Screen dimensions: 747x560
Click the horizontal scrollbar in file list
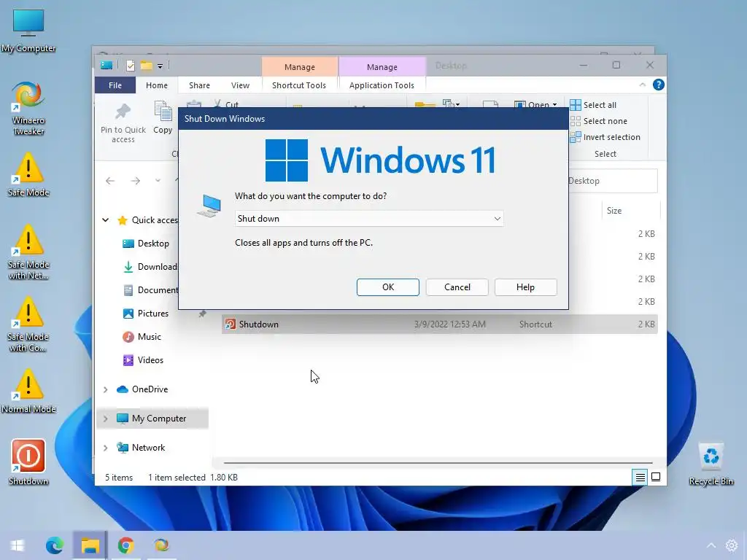[438, 462]
